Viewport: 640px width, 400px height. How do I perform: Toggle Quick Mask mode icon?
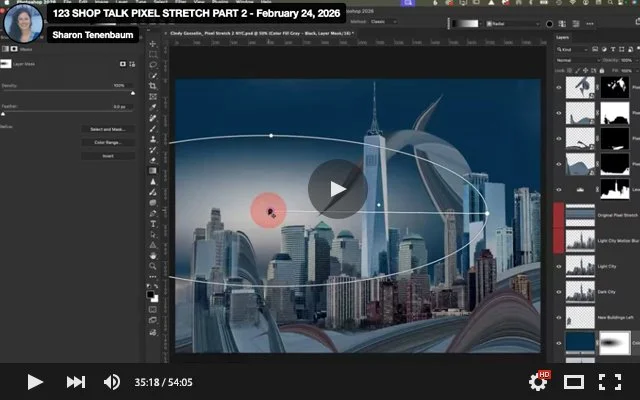coord(153,310)
